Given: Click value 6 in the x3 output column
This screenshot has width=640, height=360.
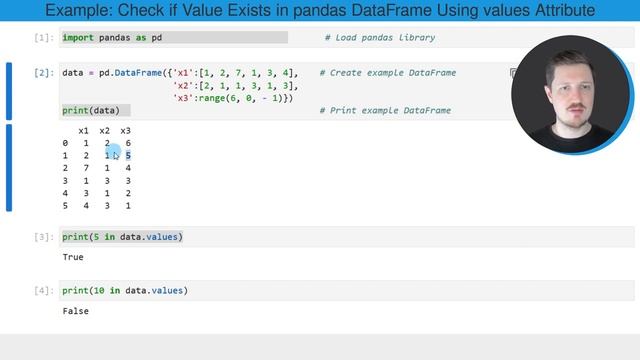Looking at the screenshot, I should (x=128, y=143).
